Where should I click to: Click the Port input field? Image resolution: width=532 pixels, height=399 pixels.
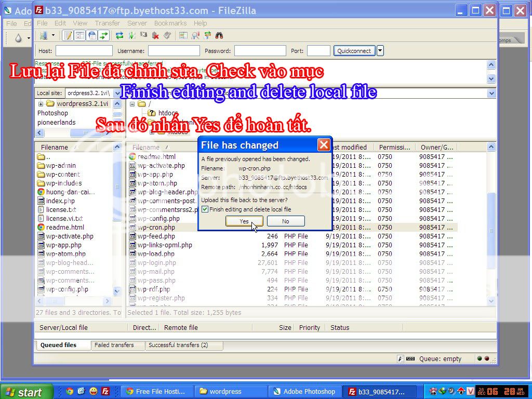click(x=318, y=51)
